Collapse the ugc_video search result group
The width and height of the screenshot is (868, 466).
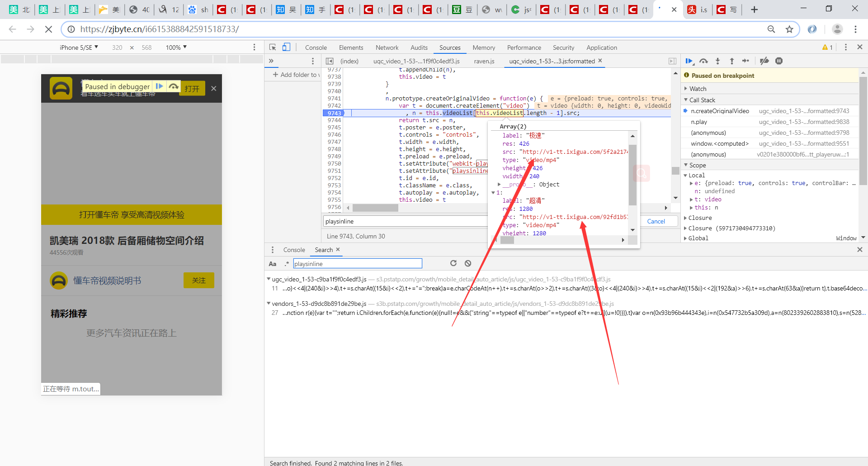(269, 279)
